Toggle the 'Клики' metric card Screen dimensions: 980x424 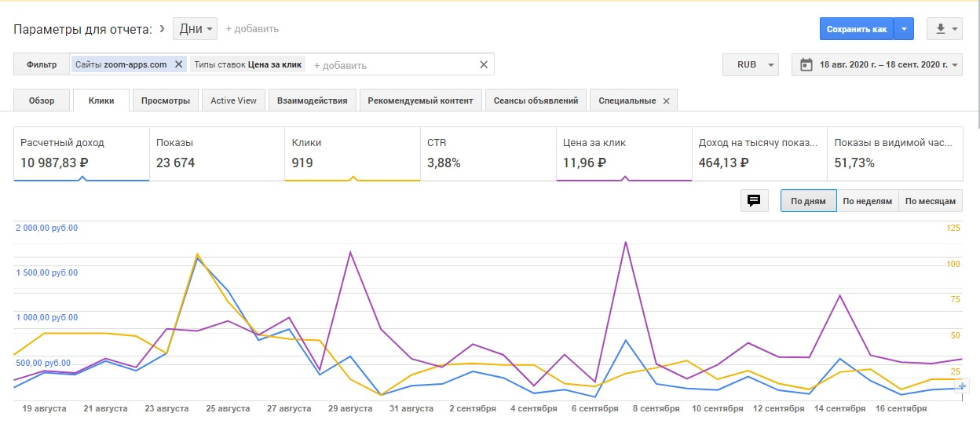pyautogui.click(x=352, y=154)
